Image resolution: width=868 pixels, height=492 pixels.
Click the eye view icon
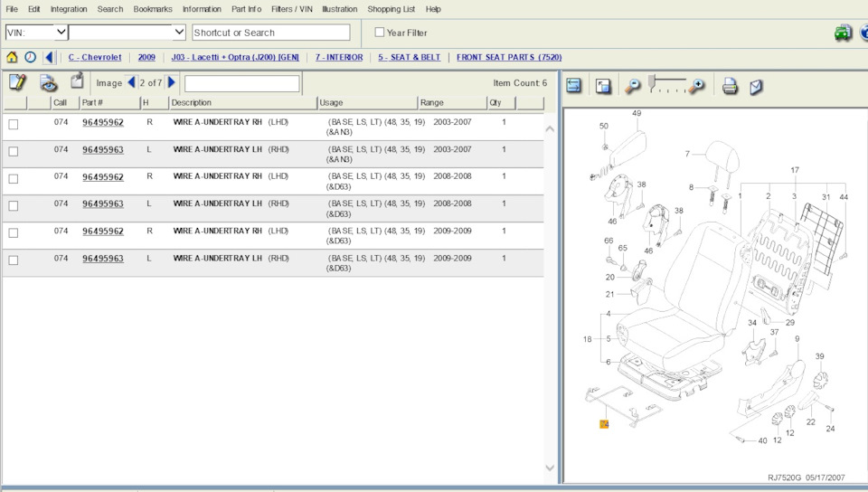pyautogui.click(x=48, y=83)
